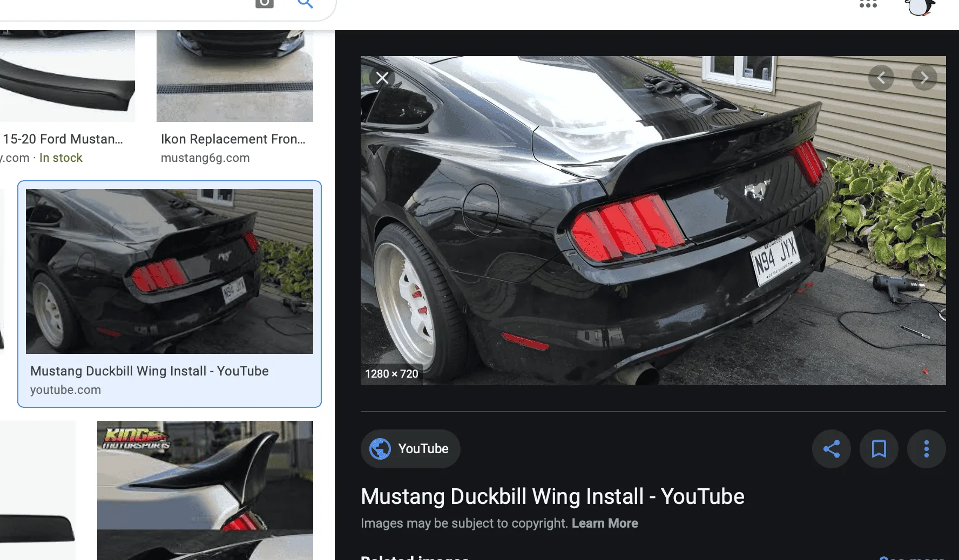Search by image camera icon
This screenshot has width=959, height=560.
tap(265, 3)
